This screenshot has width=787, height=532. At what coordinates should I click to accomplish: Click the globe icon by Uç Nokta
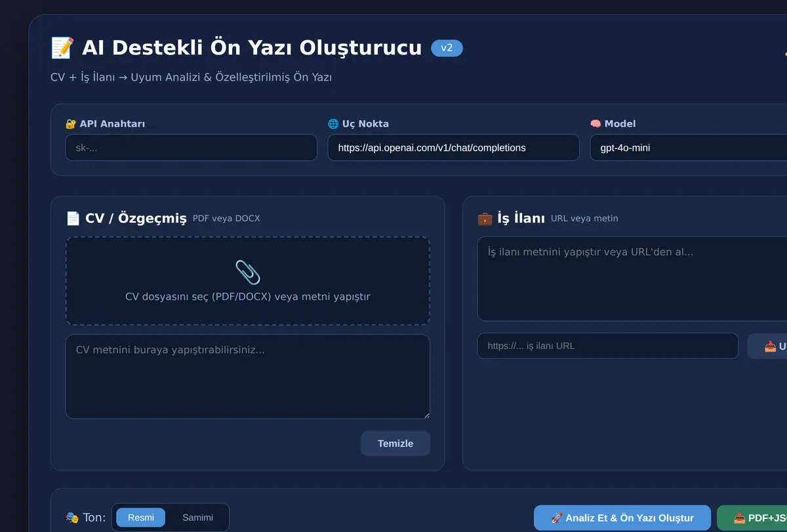333,123
